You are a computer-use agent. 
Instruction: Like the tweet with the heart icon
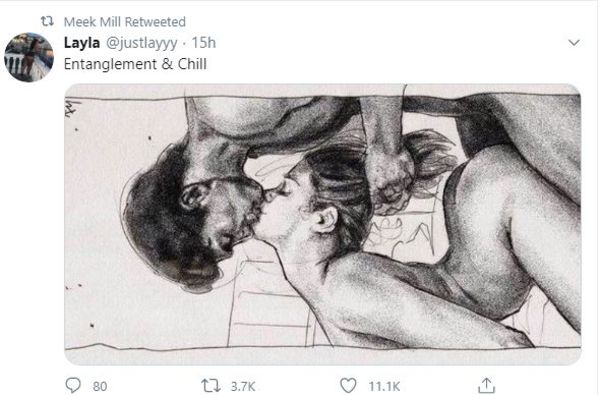pyautogui.click(x=348, y=385)
